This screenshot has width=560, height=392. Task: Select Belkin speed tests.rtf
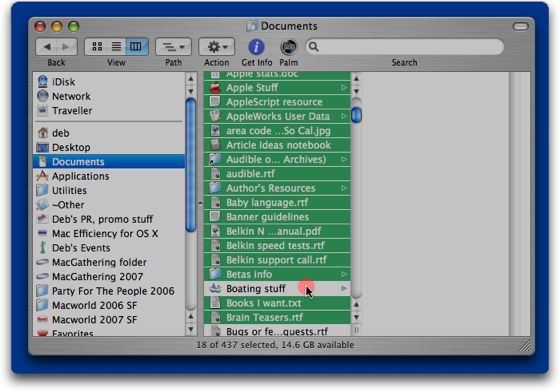(277, 246)
